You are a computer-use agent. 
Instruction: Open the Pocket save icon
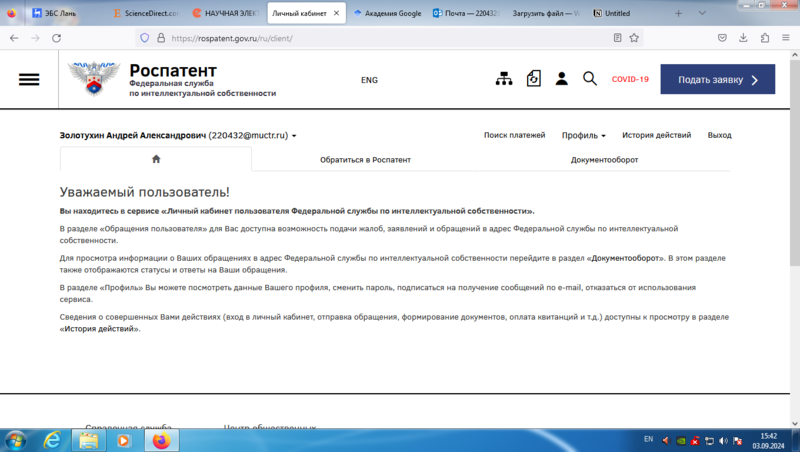(722, 38)
